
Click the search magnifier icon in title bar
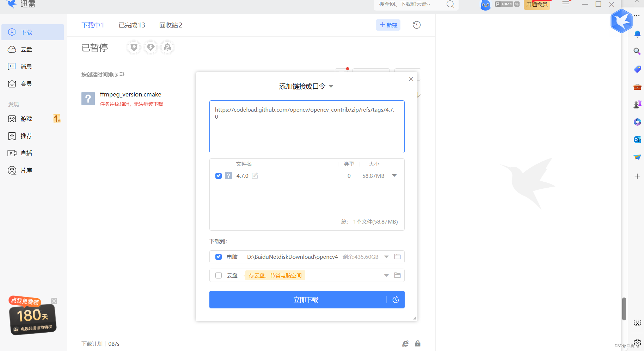450,4
